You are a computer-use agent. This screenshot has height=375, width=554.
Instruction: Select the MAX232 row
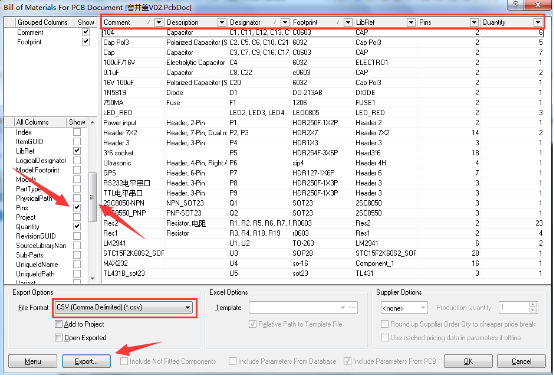(x=323, y=263)
